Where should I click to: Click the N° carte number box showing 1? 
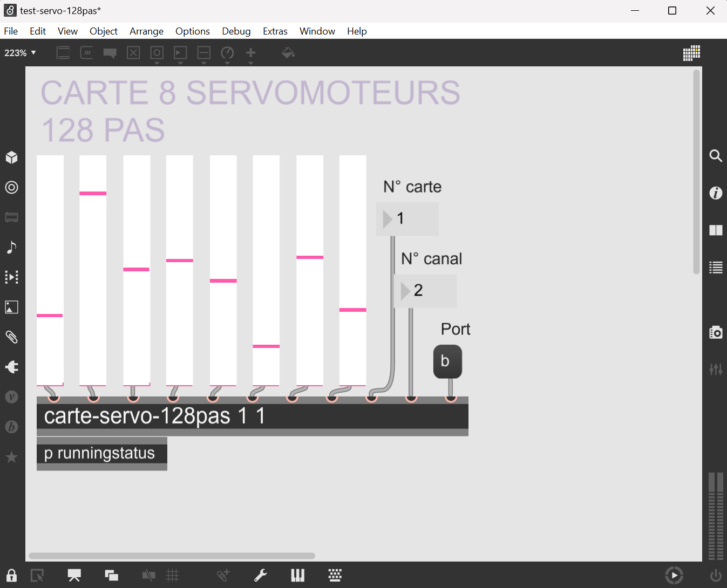pos(407,219)
